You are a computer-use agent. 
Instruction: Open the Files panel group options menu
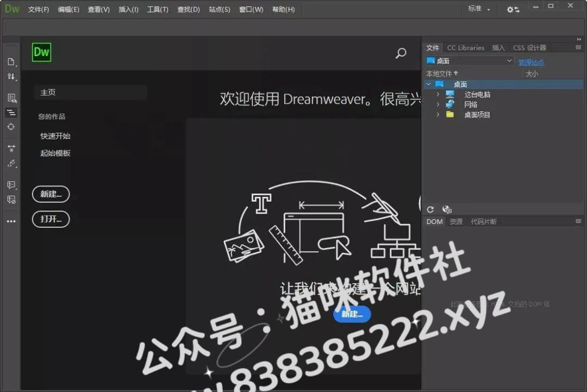tap(578, 47)
